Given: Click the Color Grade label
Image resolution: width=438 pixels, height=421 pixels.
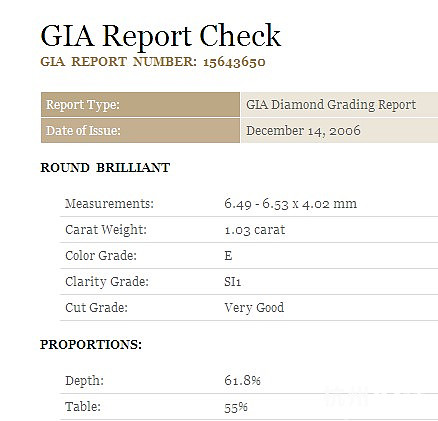Looking at the screenshot, I should coord(101,256).
